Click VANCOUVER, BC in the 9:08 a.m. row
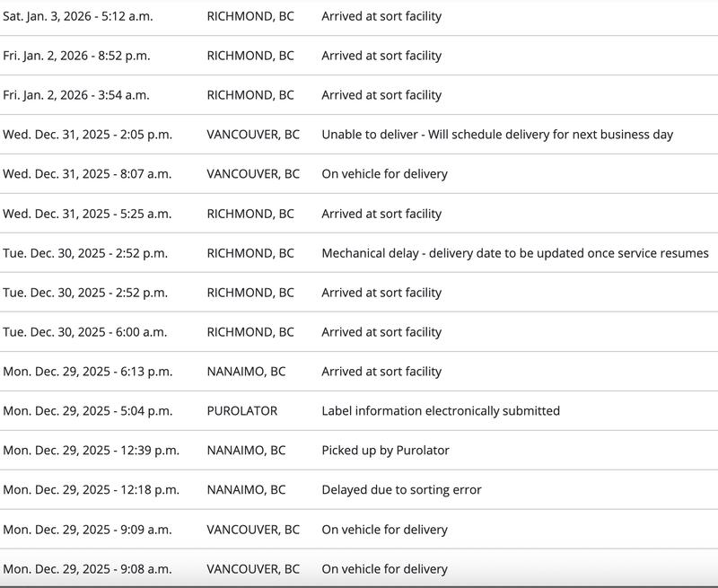Screen dimensions: 718x588 pos(253,569)
